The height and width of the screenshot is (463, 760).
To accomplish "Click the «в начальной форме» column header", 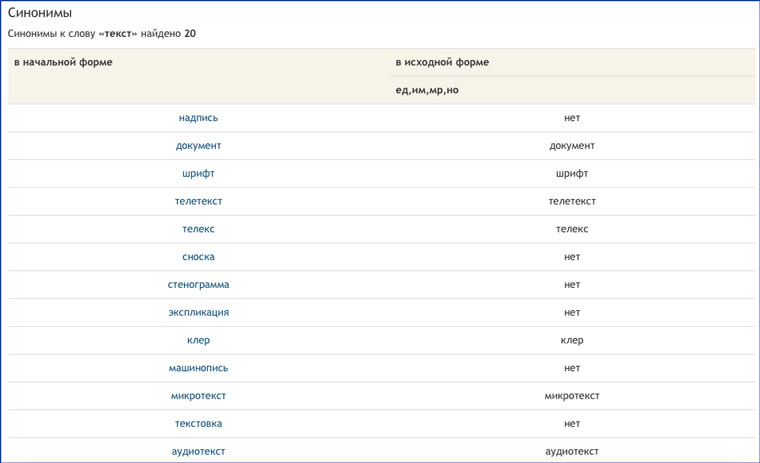I will pos(63,62).
